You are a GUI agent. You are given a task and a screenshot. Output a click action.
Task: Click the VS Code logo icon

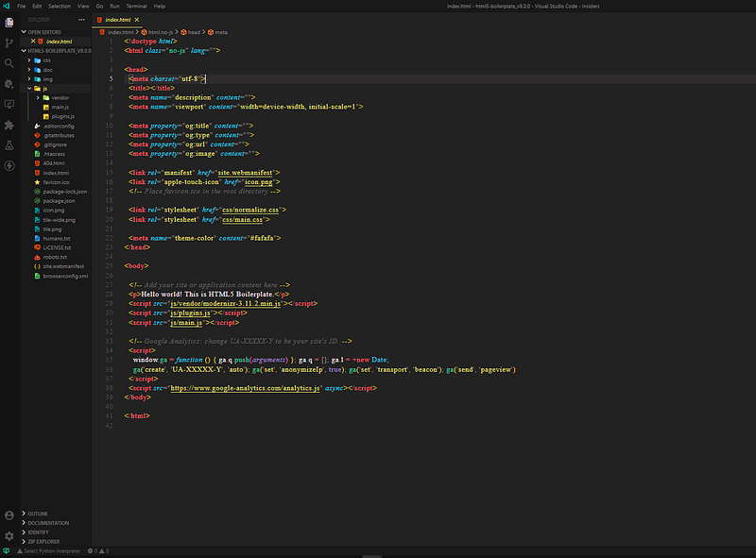click(7, 7)
